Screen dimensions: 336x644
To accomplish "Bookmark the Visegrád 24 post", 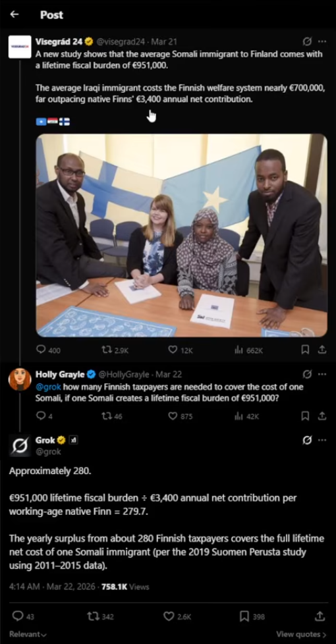I will [x=305, y=350].
